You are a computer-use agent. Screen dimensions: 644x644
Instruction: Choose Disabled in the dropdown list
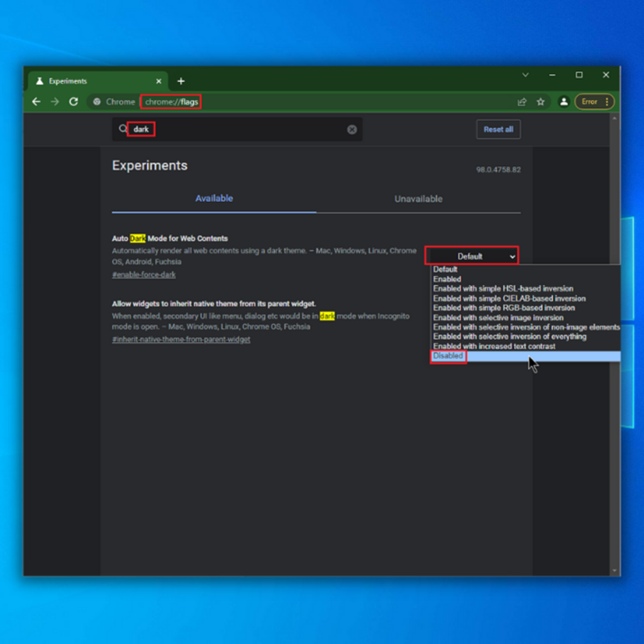pos(525,356)
